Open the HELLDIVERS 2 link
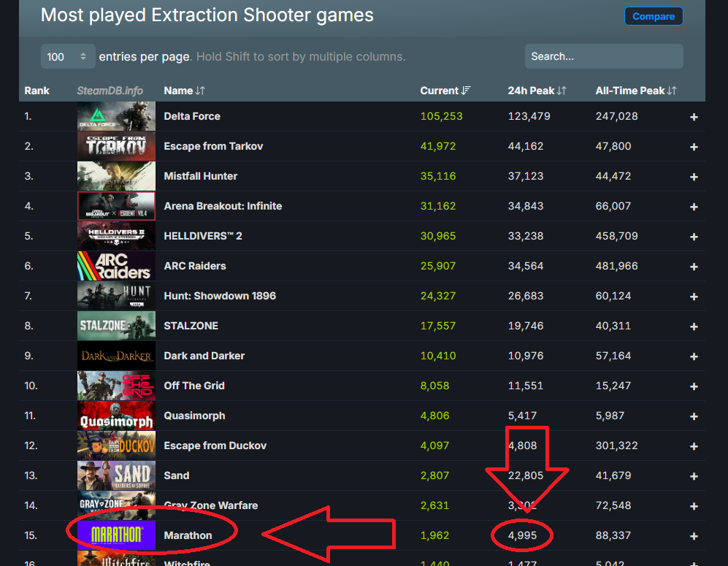Viewport: 728px width, 566px height. tap(203, 236)
